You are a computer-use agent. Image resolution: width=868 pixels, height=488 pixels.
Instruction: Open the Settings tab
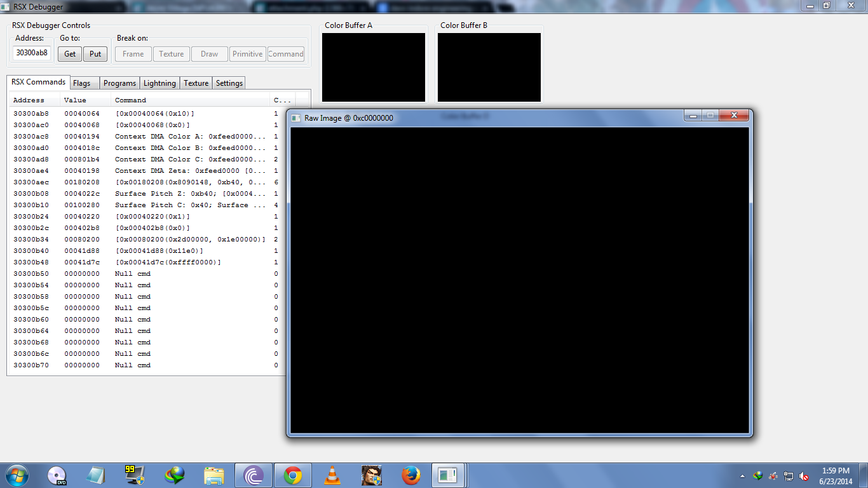click(229, 83)
